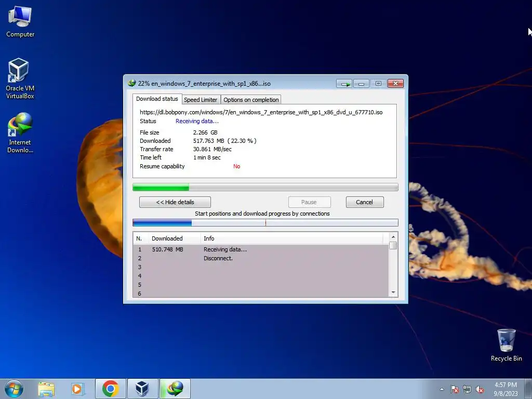Click the 30.861 MB/sec transfer rate

212,149
